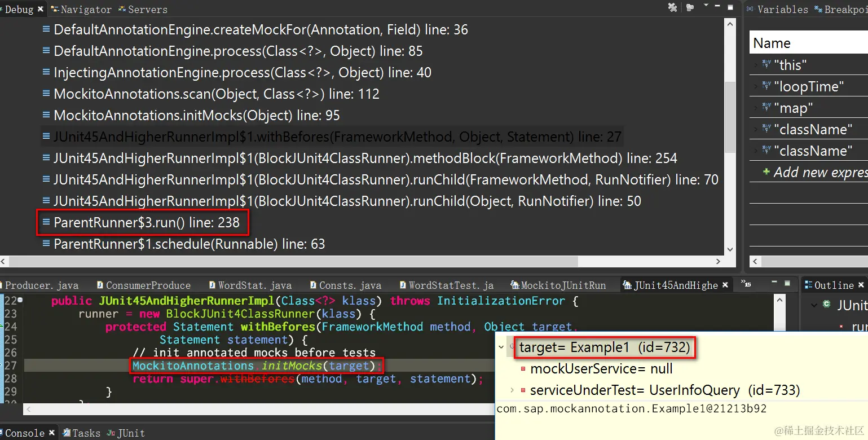The height and width of the screenshot is (440, 868).
Task: Click the watch expression icon beside "map"
Action: [x=766, y=108]
